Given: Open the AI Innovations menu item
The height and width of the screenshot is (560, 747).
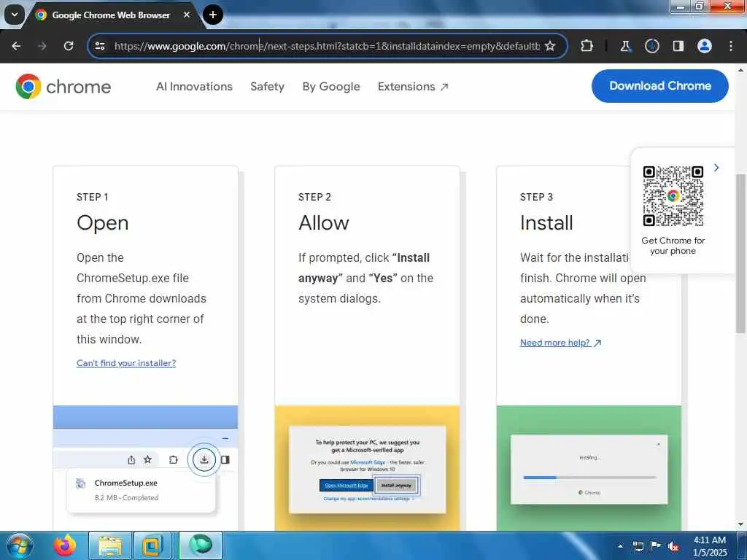Looking at the screenshot, I should click(194, 87).
